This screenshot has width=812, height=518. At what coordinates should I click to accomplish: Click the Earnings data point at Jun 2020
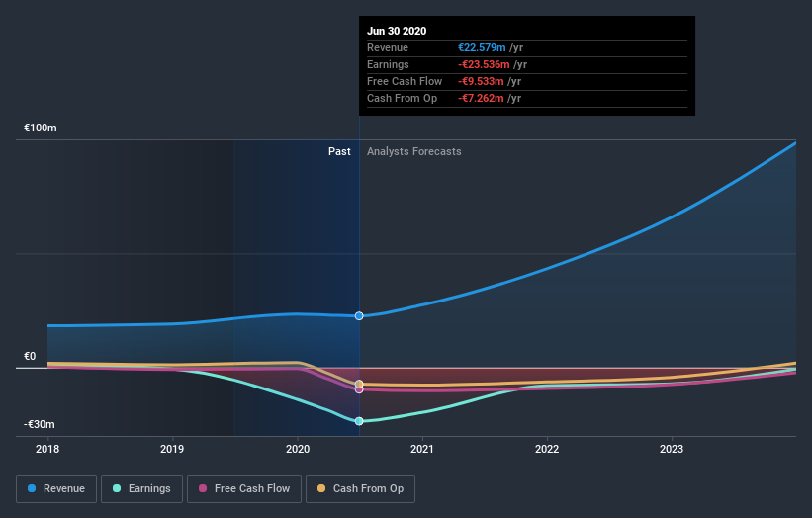[x=359, y=421]
